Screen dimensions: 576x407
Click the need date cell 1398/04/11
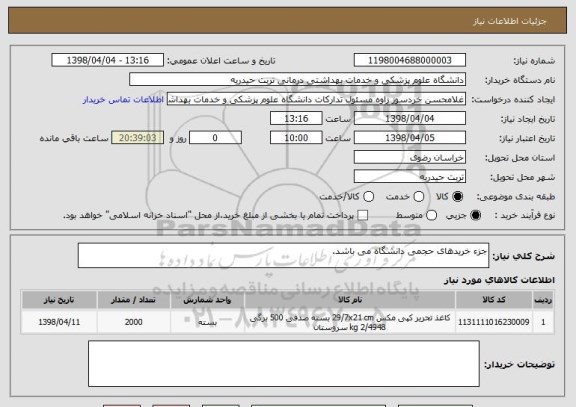click(59, 322)
